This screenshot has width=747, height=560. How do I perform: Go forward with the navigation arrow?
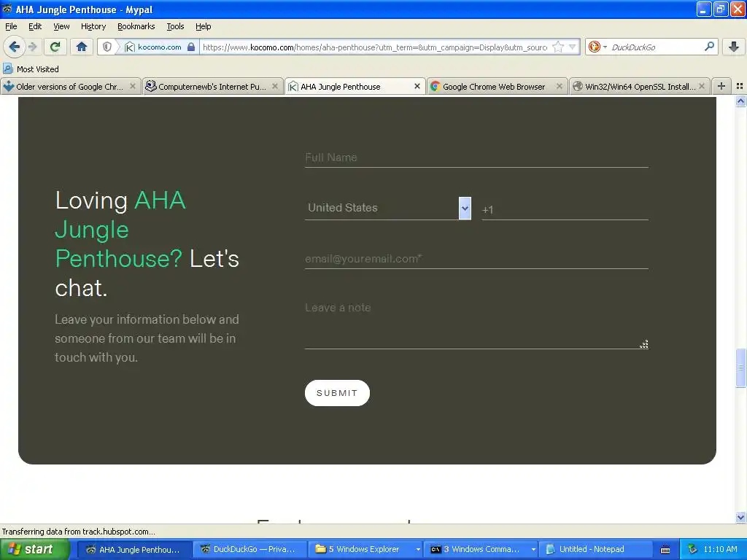32,47
